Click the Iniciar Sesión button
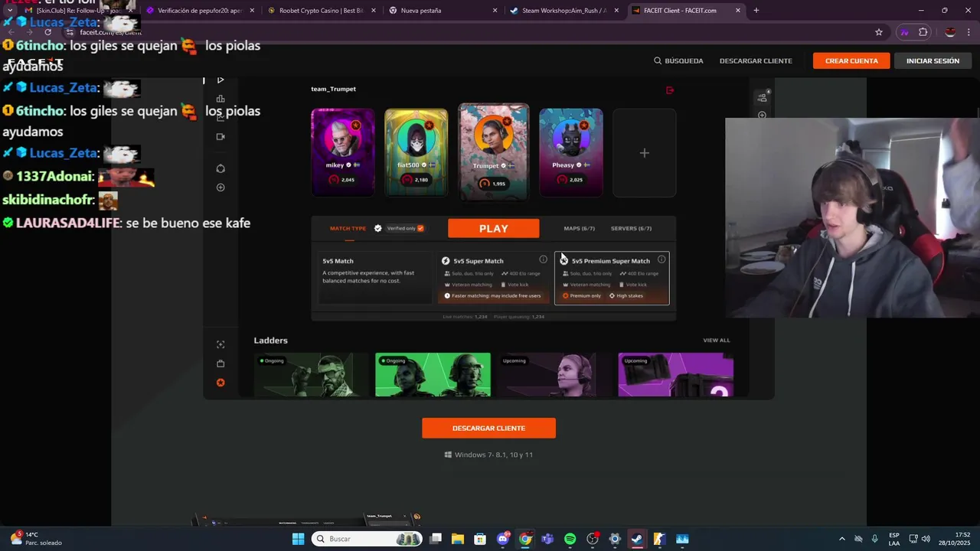The image size is (980, 551). (933, 60)
